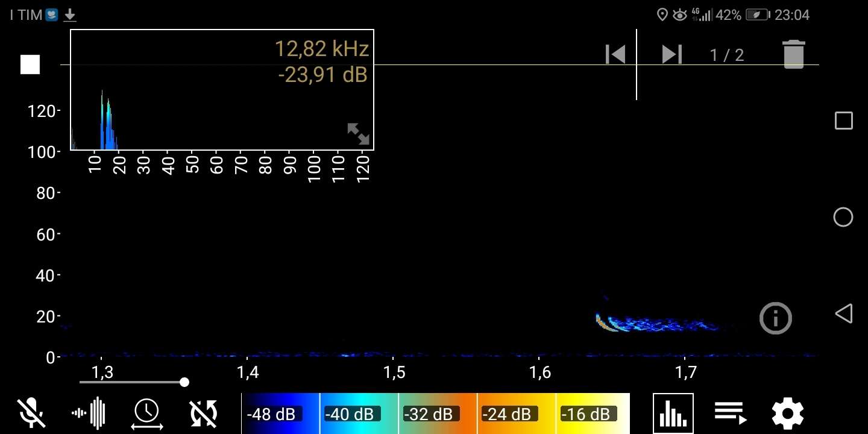868x434 pixels.
Task: Select the -32 dB color scale segment
Action: 438,414
